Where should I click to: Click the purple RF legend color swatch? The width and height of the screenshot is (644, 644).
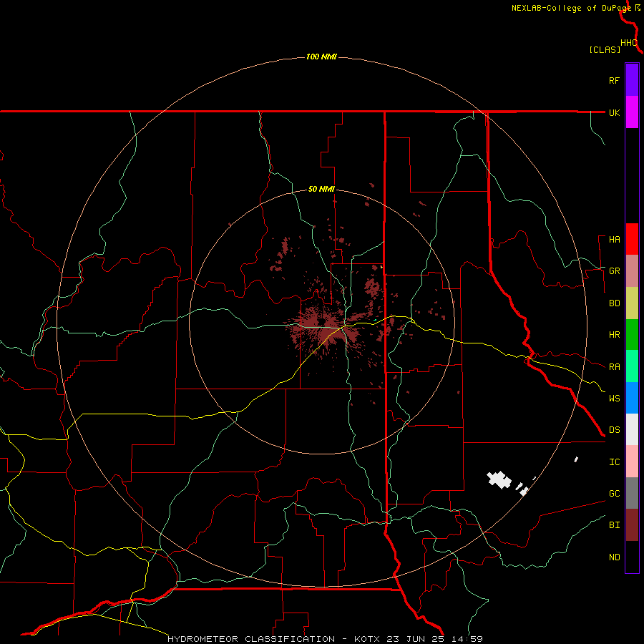[632, 80]
